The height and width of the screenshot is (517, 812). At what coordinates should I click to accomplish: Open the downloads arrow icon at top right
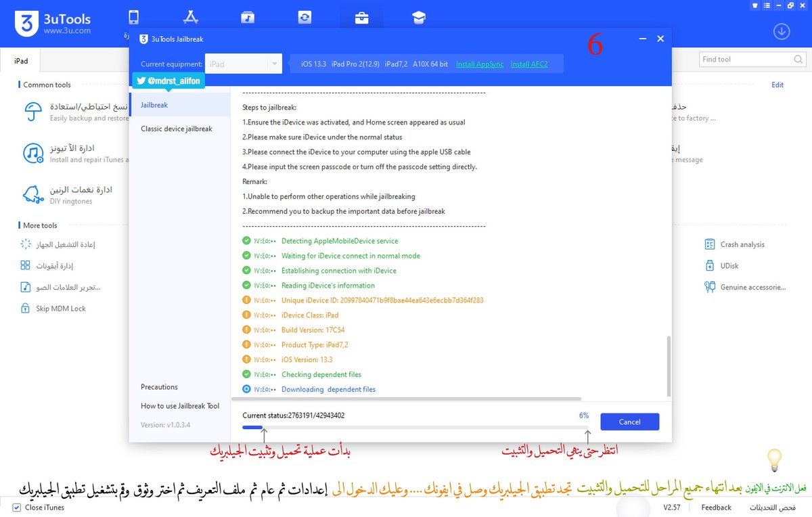[782, 31]
